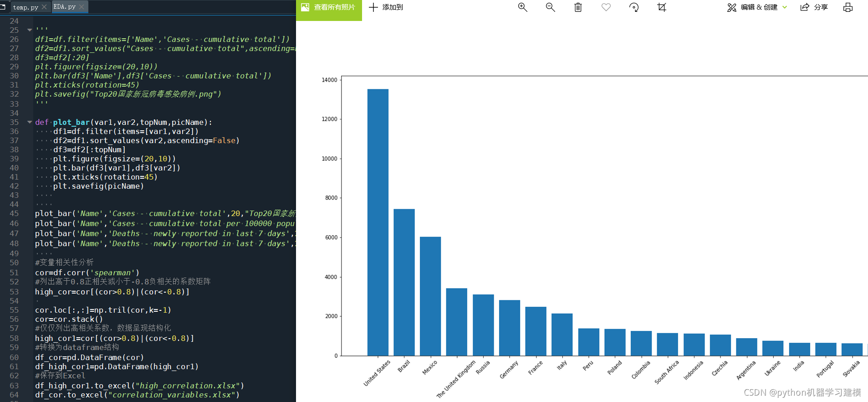Click line number 45 in the gutter
The height and width of the screenshot is (402, 868).
pos(14,213)
